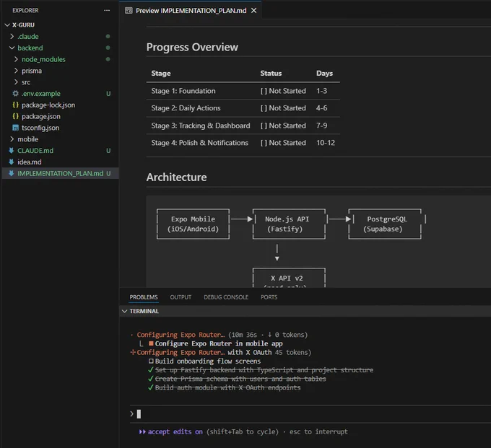Click 'esc to interrupt' hint text
This screenshot has height=448, width=491.
pos(318,431)
